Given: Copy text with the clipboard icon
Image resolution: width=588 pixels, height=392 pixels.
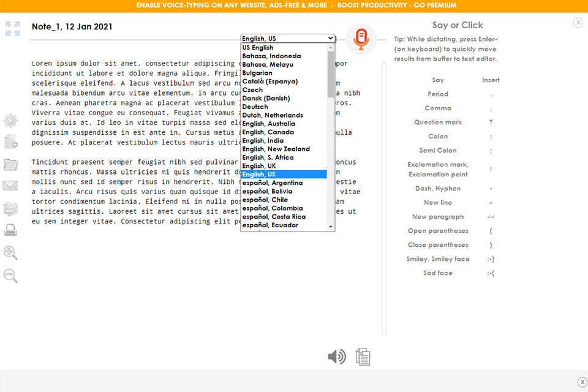Looking at the screenshot, I should [363, 356].
